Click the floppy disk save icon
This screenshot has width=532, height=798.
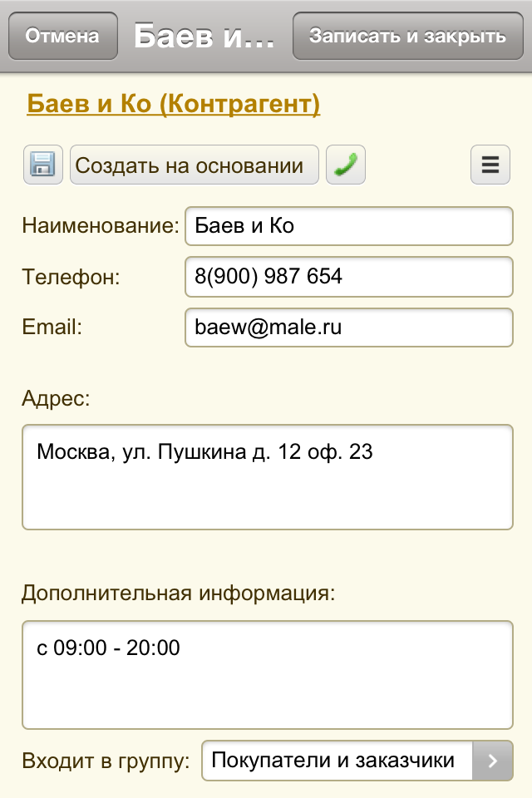(x=43, y=165)
